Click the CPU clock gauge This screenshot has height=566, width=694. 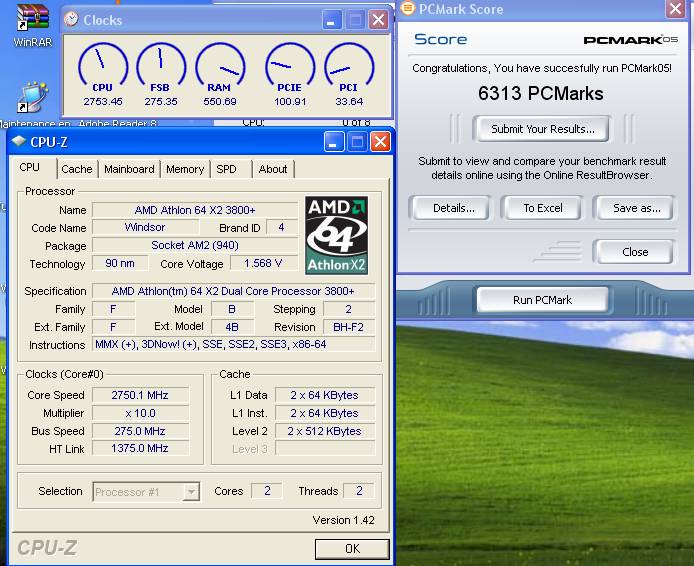103,64
